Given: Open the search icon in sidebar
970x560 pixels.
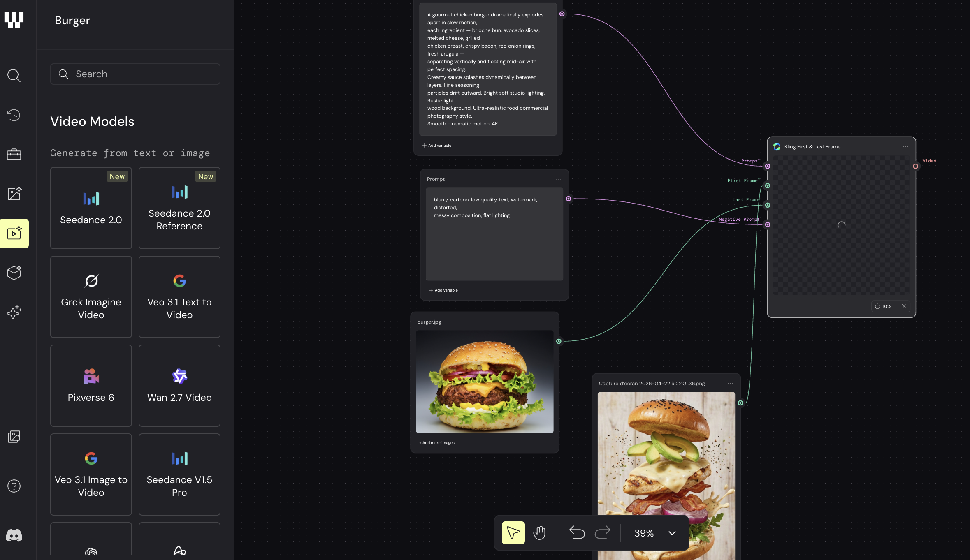Looking at the screenshot, I should coord(14,75).
